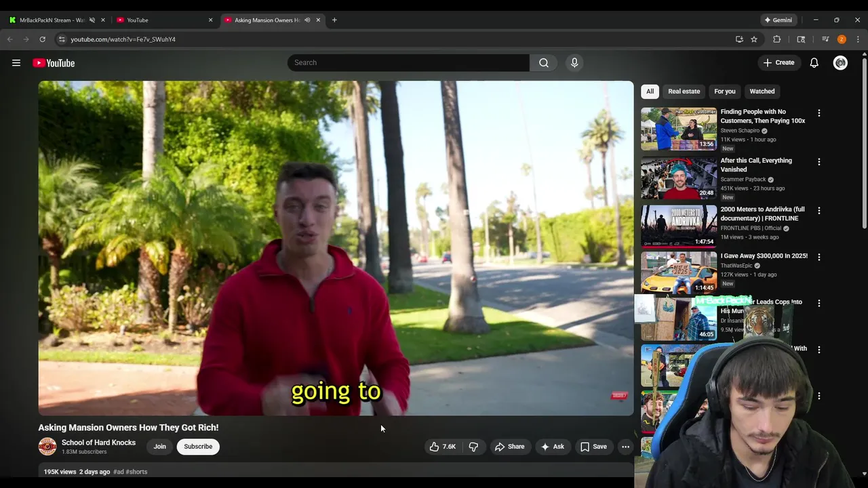The image size is (868, 488).
Task: Open School of Hard Knocks channel avatar
Action: point(47,447)
